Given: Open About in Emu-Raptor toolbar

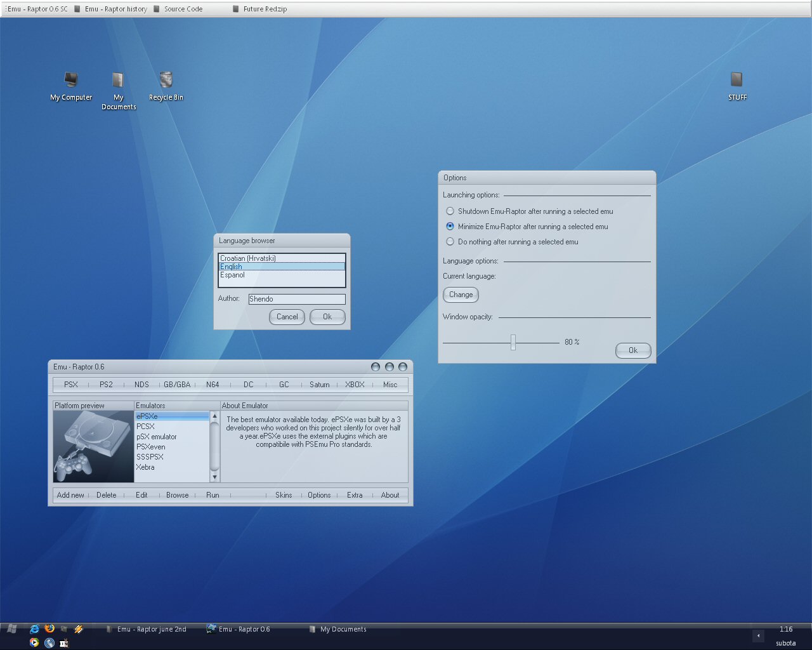Looking at the screenshot, I should 390,495.
